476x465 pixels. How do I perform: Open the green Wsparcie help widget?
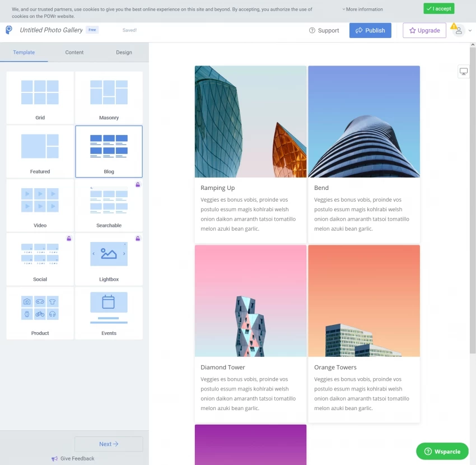pyautogui.click(x=442, y=452)
